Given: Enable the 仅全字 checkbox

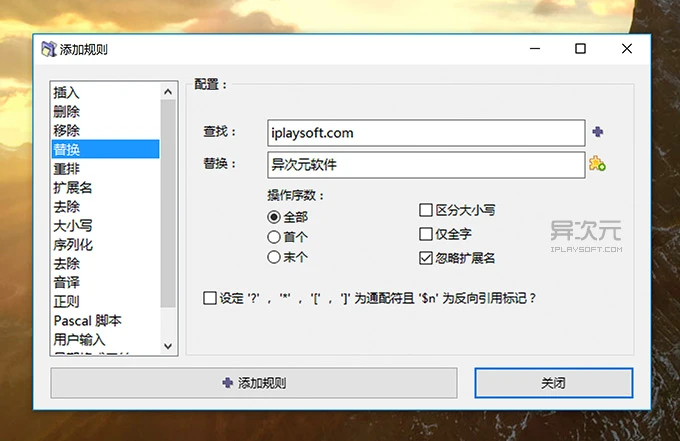Looking at the screenshot, I should point(425,234).
